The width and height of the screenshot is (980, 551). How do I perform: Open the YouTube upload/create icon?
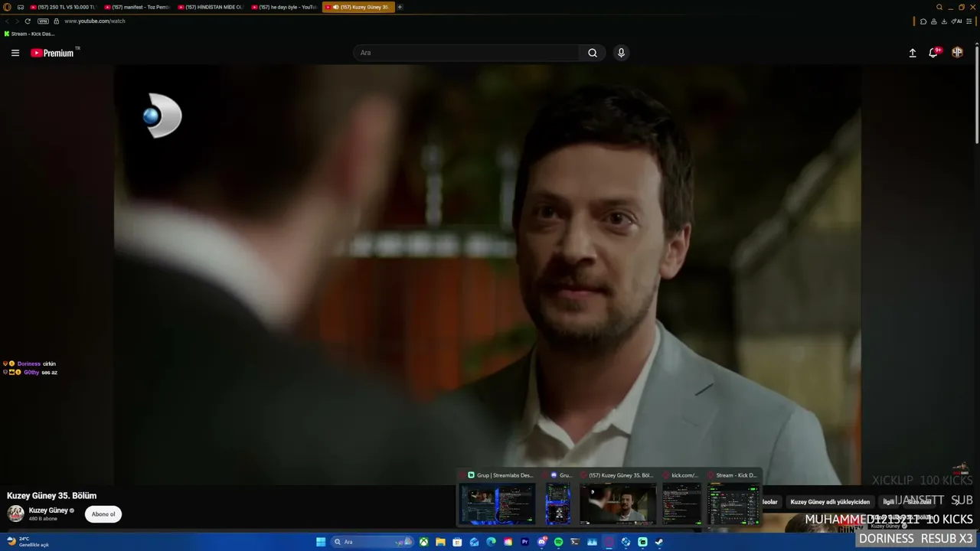click(x=913, y=53)
